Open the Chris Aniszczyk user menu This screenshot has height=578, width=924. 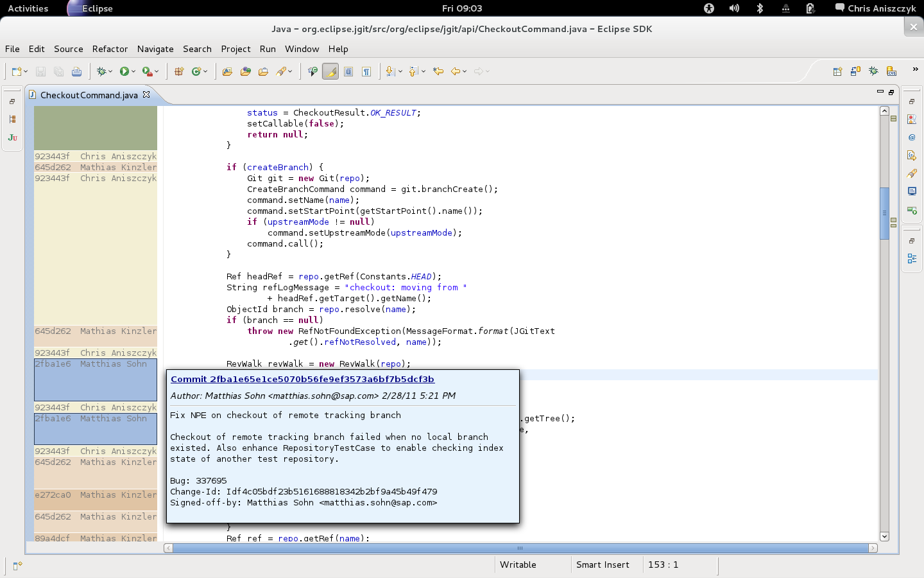pyautogui.click(x=875, y=8)
